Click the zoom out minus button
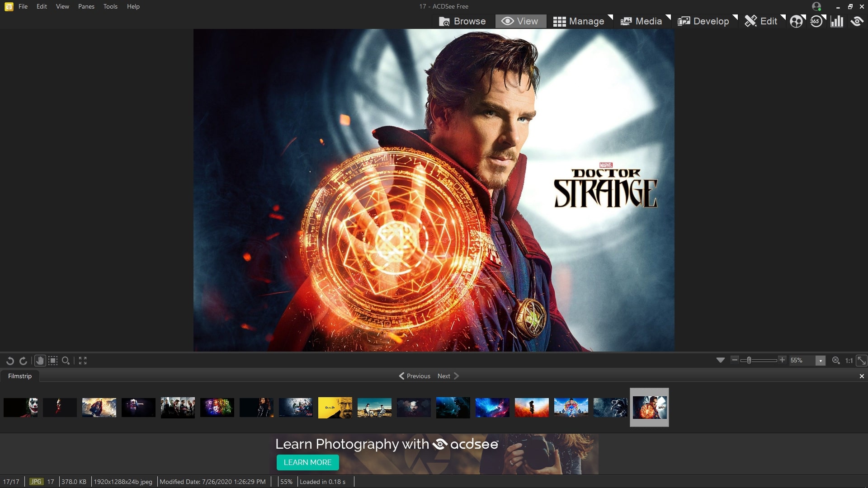The height and width of the screenshot is (488, 868). tap(735, 360)
